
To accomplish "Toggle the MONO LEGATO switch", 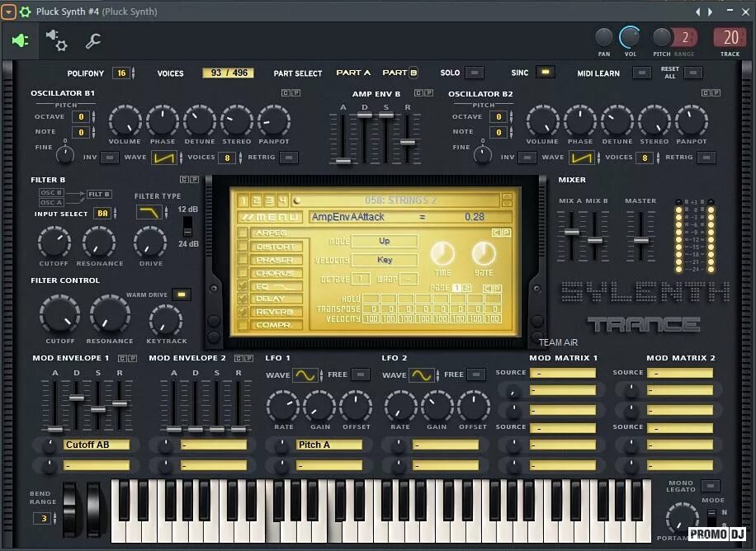I will pyautogui.click(x=711, y=486).
